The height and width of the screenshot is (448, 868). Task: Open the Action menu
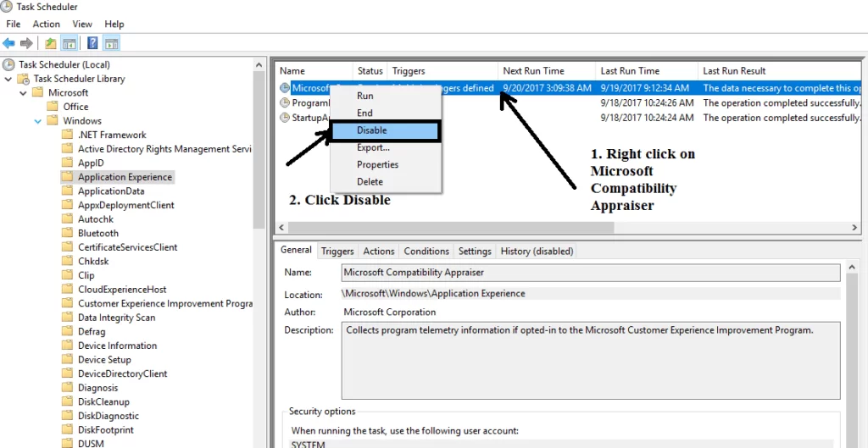pyautogui.click(x=47, y=25)
